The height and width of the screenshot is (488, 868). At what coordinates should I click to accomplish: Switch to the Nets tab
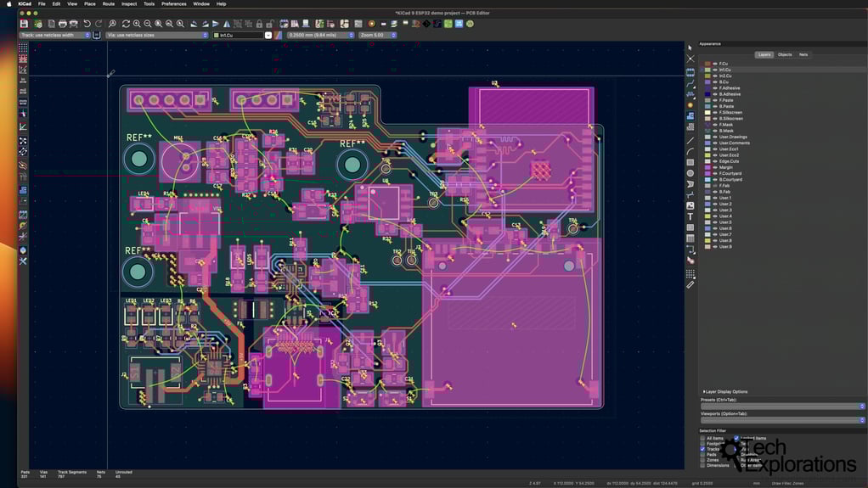803,54
